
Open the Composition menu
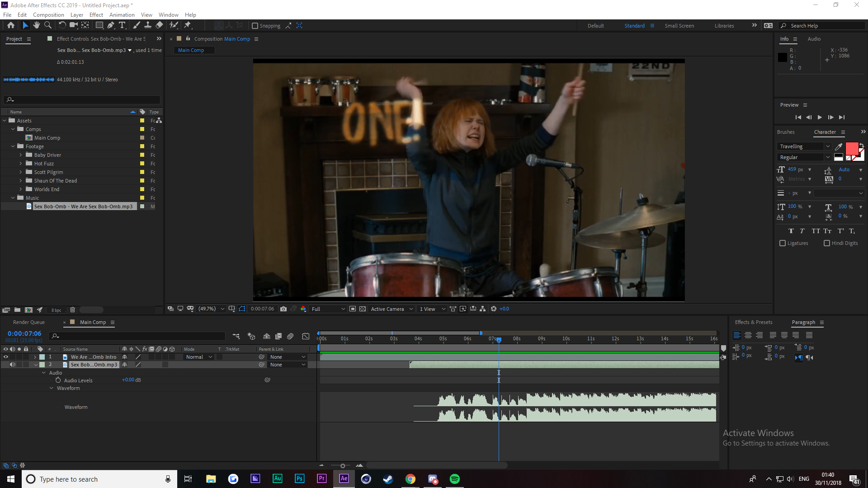[48, 14]
